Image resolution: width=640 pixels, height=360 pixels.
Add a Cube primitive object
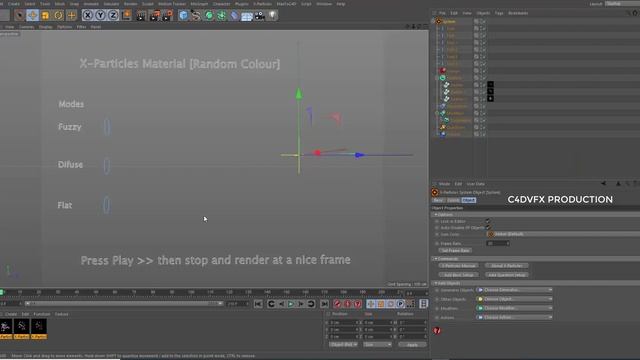pos(183,16)
